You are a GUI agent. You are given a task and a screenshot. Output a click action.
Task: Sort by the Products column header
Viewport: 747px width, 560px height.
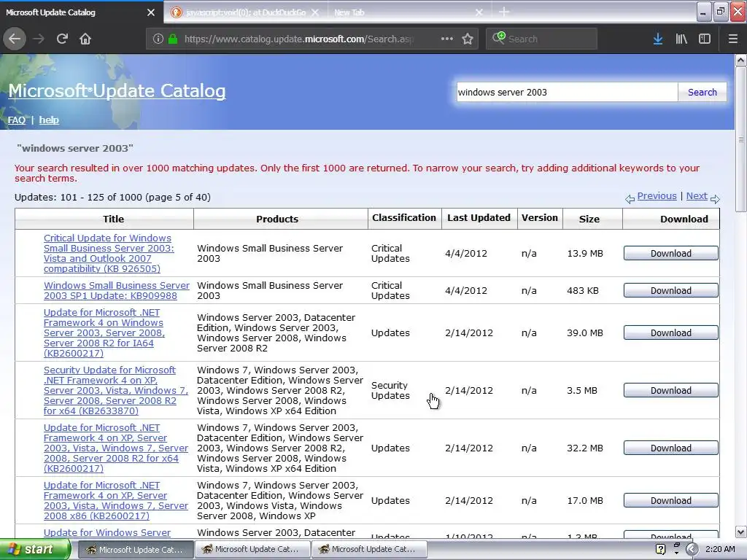277,219
